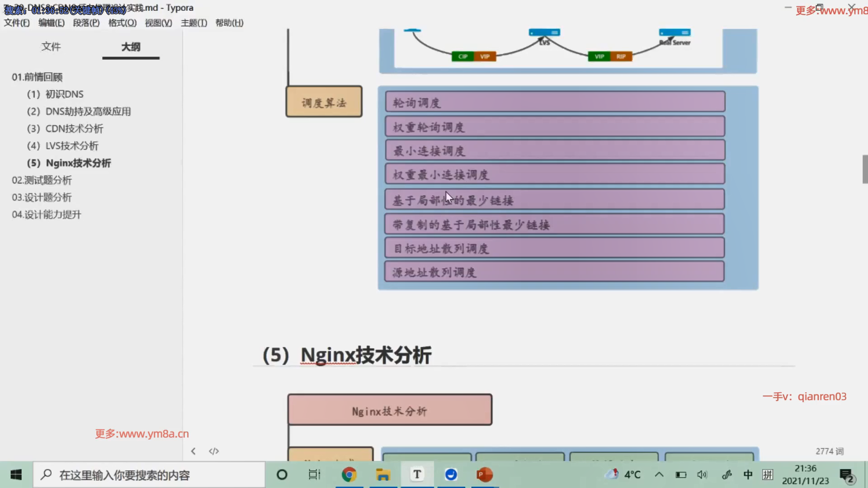Collapse sidebar with left chevron icon
Image resolution: width=868 pixels, height=488 pixels.
pyautogui.click(x=193, y=451)
